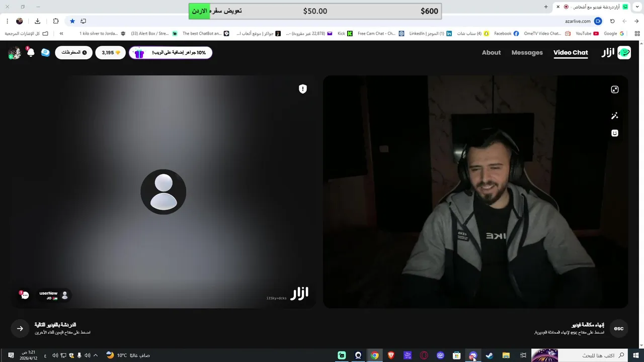Open Steam from taskbar
The width and height of the screenshot is (644, 362).
(x=489, y=355)
